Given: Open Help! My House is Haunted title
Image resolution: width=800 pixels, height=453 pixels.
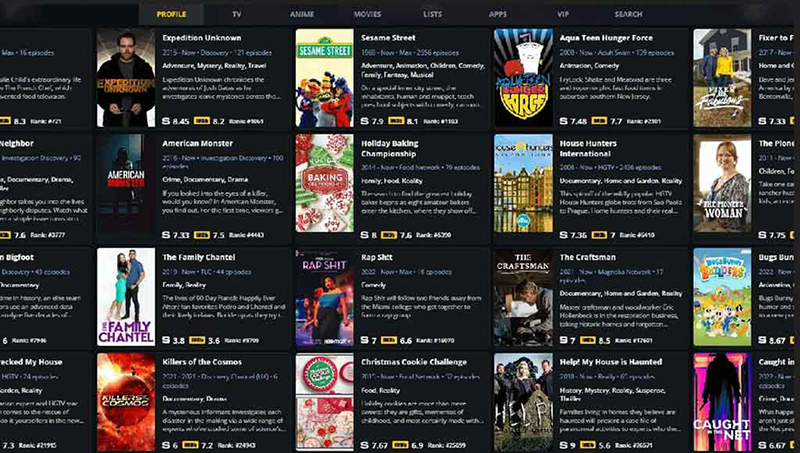Looking at the screenshot, I should tap(611, 362).
